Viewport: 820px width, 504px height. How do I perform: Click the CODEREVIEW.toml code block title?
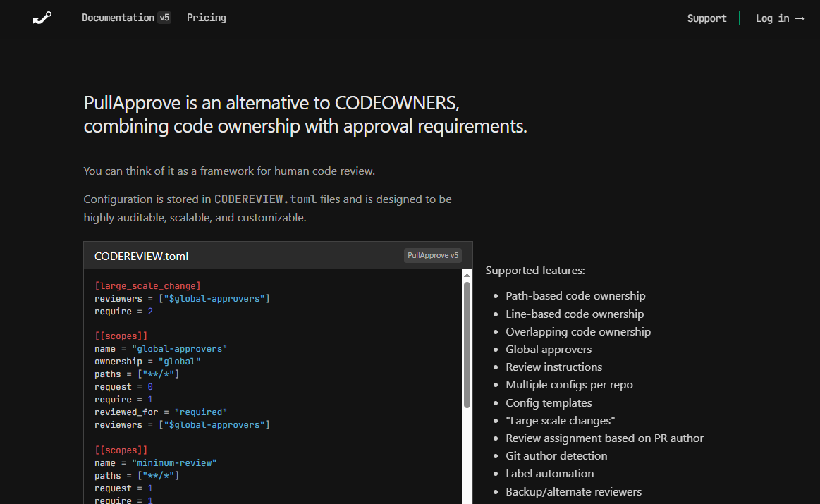pyautogui.click(x=141, y=256)
